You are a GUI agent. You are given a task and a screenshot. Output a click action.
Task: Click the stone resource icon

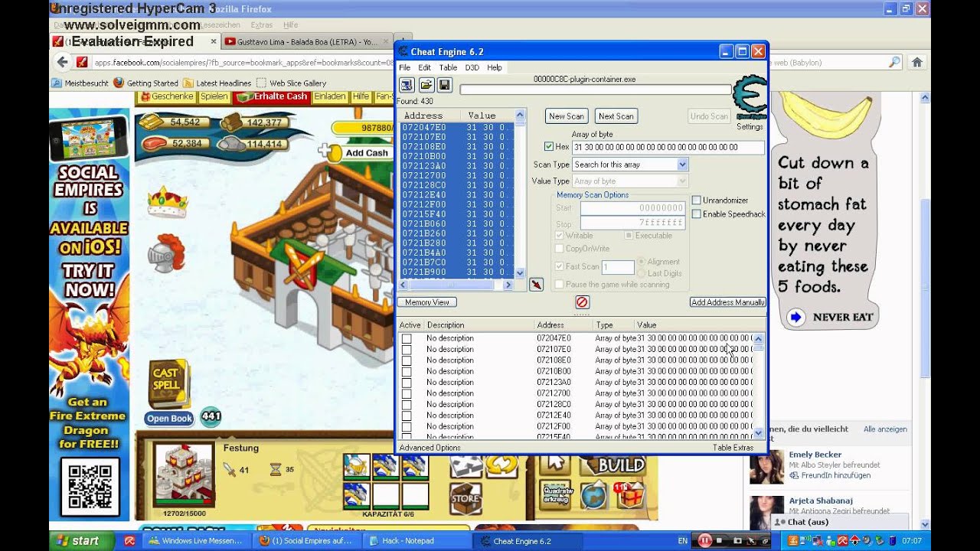click(x=231, y=144)
